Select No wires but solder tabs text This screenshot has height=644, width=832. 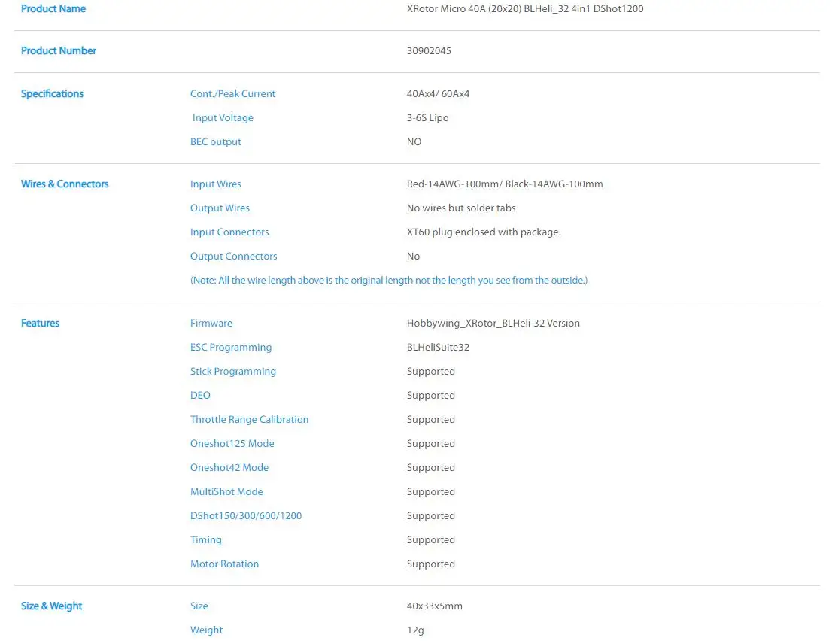pyautogui.click(x=461, y=208)
